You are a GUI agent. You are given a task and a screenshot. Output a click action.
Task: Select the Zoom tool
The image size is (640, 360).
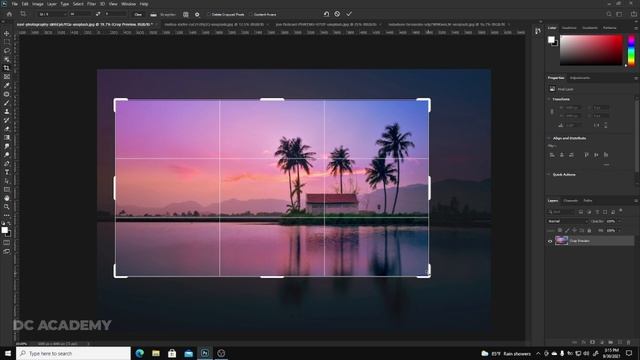tap(7, 207)
